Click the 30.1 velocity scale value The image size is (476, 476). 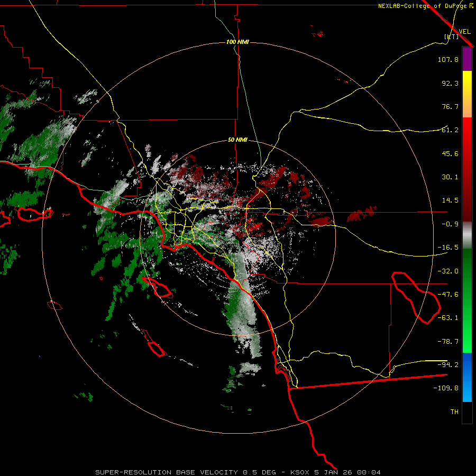[450, 177]
